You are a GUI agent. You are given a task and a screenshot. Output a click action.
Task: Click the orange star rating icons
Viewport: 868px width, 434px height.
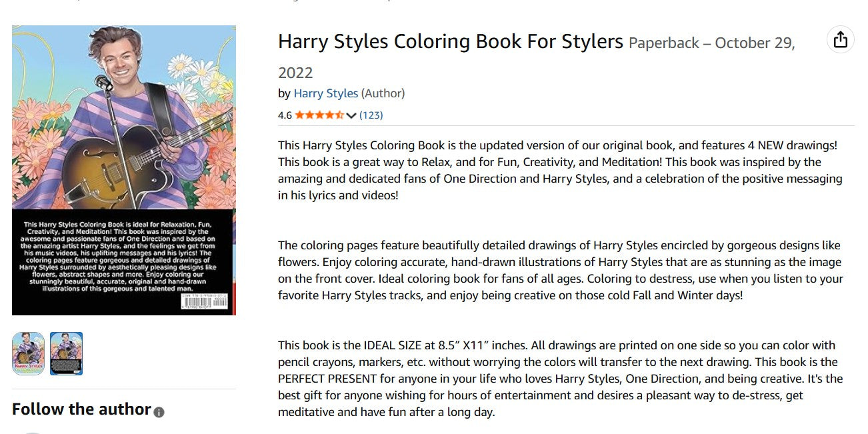coord(319,115)
